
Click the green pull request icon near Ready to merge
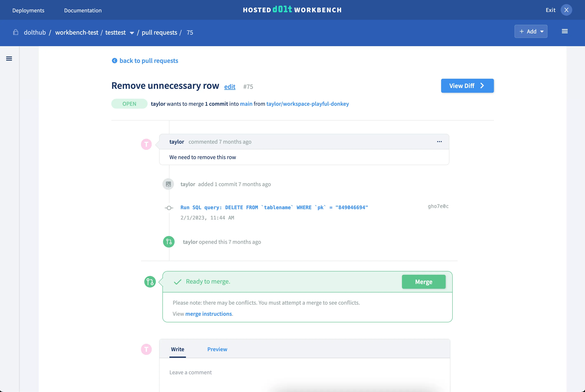tap(150, 282)
